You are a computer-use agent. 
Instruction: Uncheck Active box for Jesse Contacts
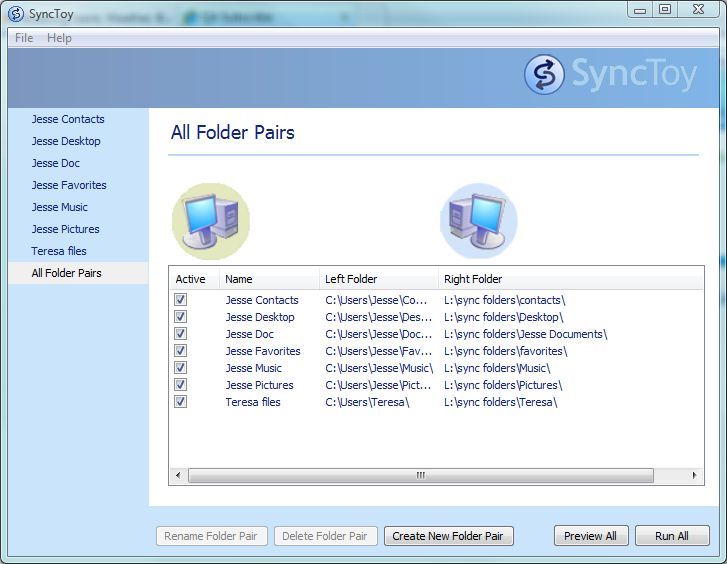(181, 300)
